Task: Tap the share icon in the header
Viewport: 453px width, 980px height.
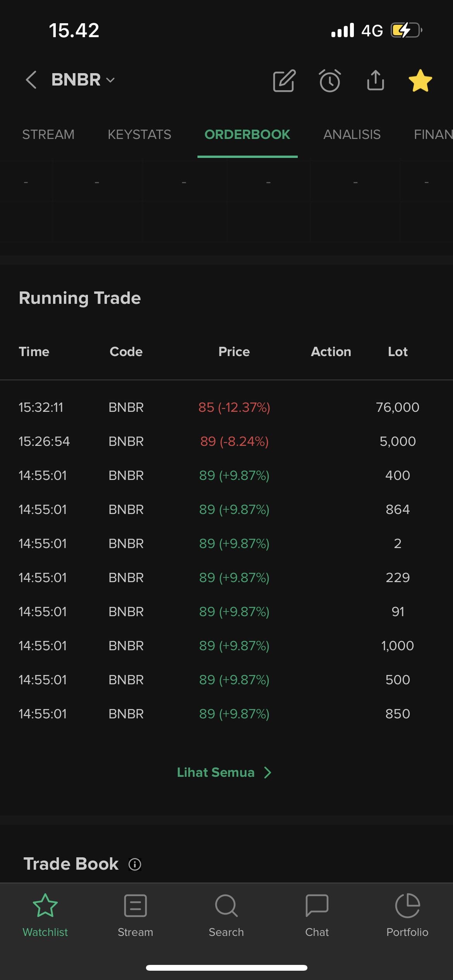Action: 375,80
